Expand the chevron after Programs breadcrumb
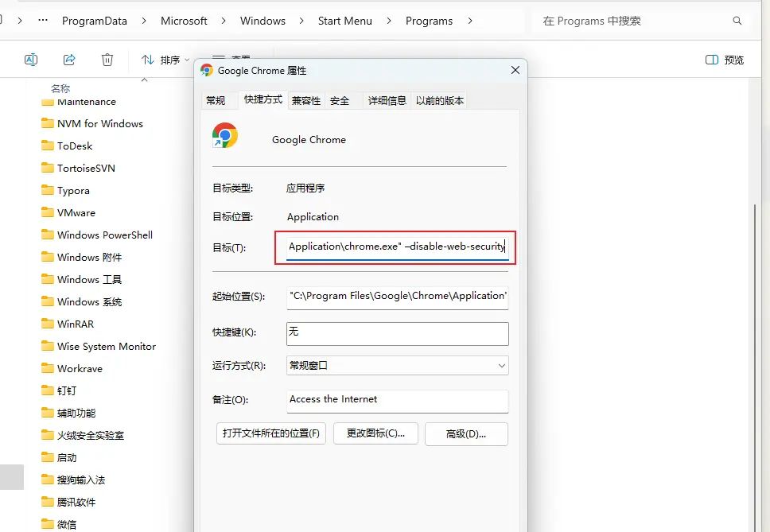This screenshot has height=532, width=770. (470, 21)
